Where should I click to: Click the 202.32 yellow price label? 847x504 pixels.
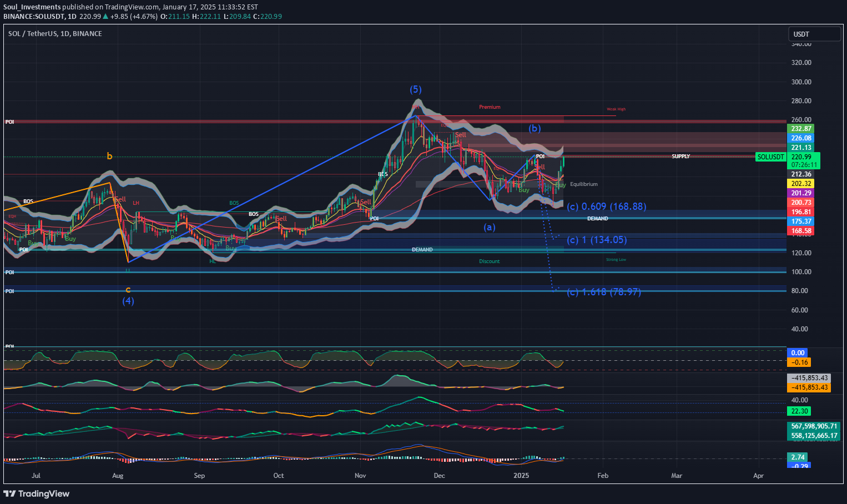801,184
